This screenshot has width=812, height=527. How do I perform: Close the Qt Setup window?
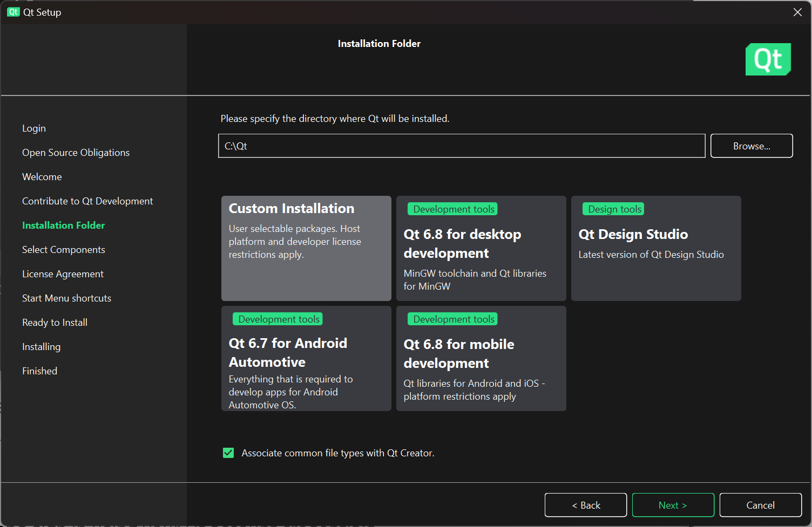pyautogui.click(x=797, y=12)
